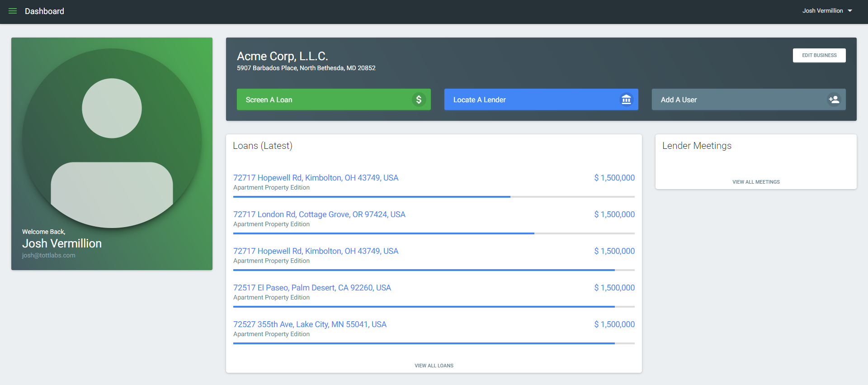Click Apartment Property Edition under El Paseo

[x=271, y=297]
